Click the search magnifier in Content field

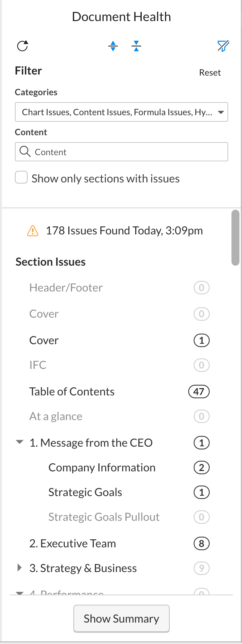25,152
